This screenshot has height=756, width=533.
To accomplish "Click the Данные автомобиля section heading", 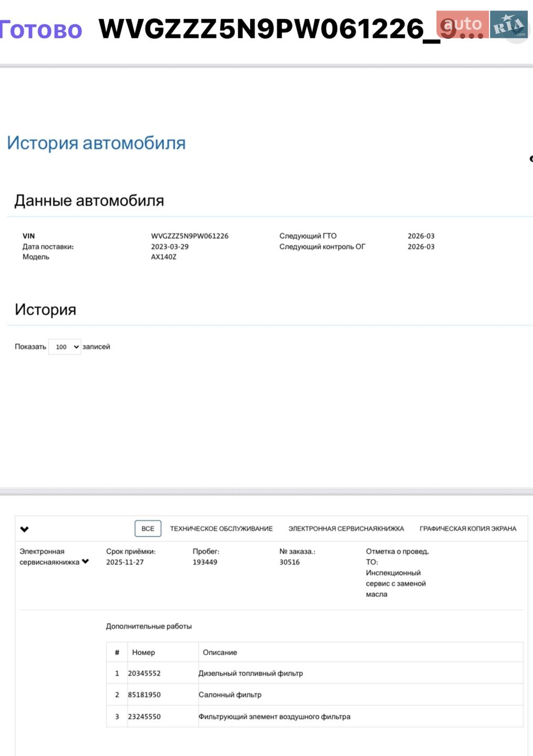I will click(89, 201).
